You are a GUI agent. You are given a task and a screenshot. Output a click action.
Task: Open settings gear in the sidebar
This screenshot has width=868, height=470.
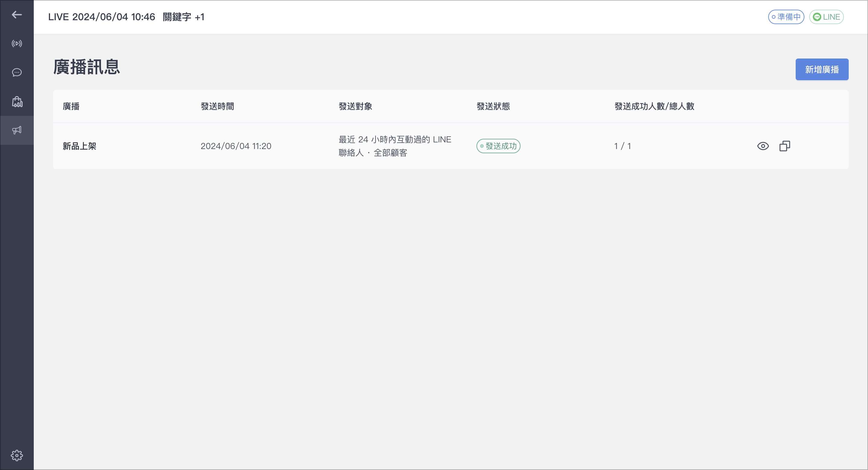coord(17,456)
